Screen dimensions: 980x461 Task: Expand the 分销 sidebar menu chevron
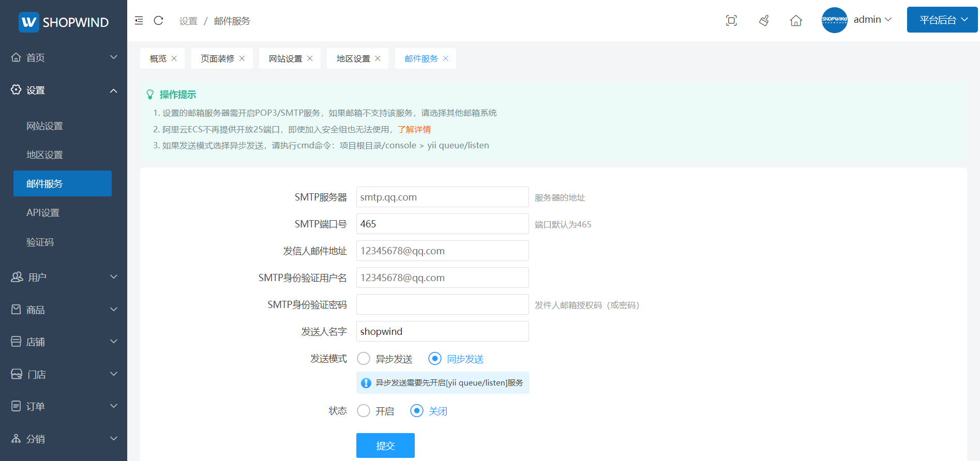tap(114, 439)
